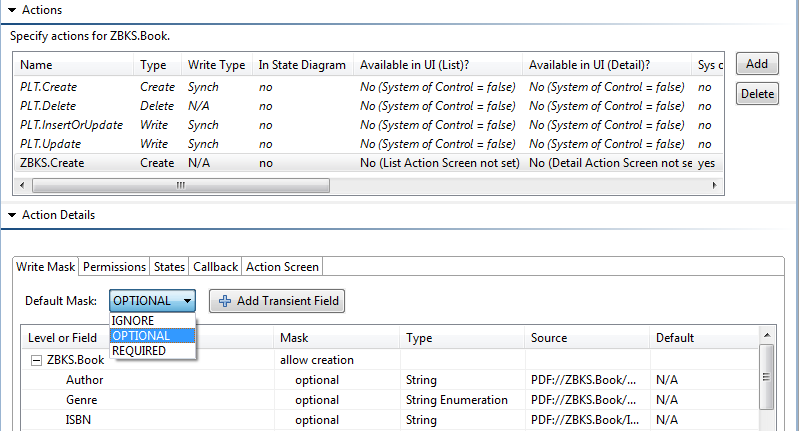Click the Author field row

[85, 380]
